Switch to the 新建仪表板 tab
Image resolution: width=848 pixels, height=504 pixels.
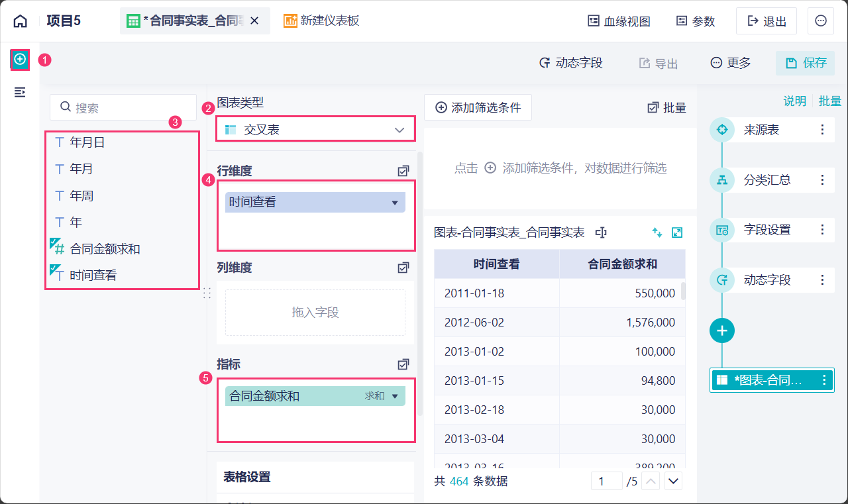322,21
